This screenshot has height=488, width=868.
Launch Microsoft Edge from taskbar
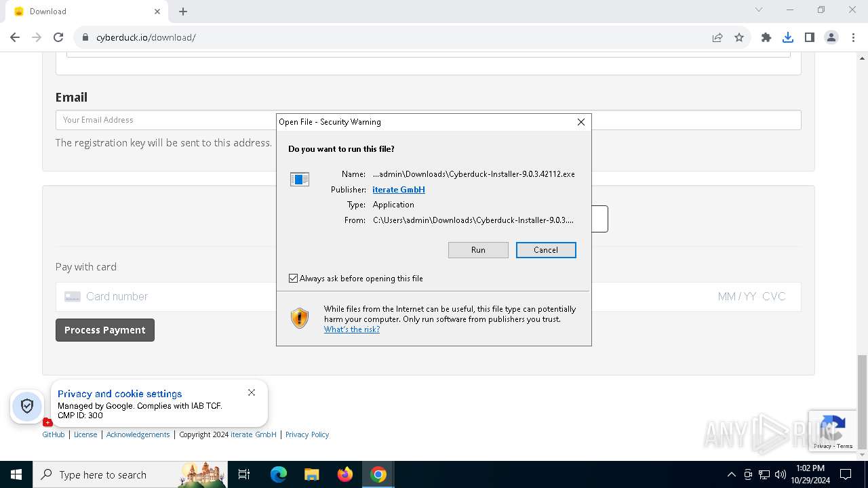pyautogui.click(x=279, y=474)
